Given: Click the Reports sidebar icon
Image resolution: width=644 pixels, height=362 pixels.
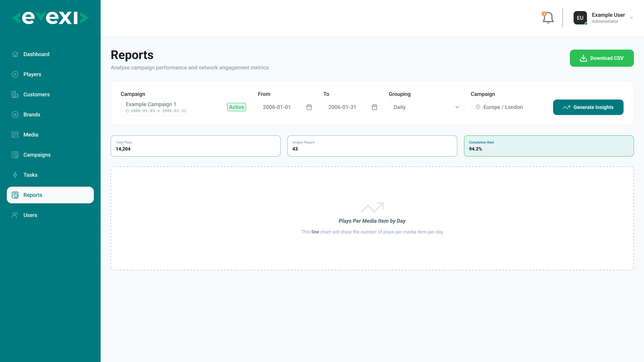Looking at the screenshot, I should pos(15,195).
